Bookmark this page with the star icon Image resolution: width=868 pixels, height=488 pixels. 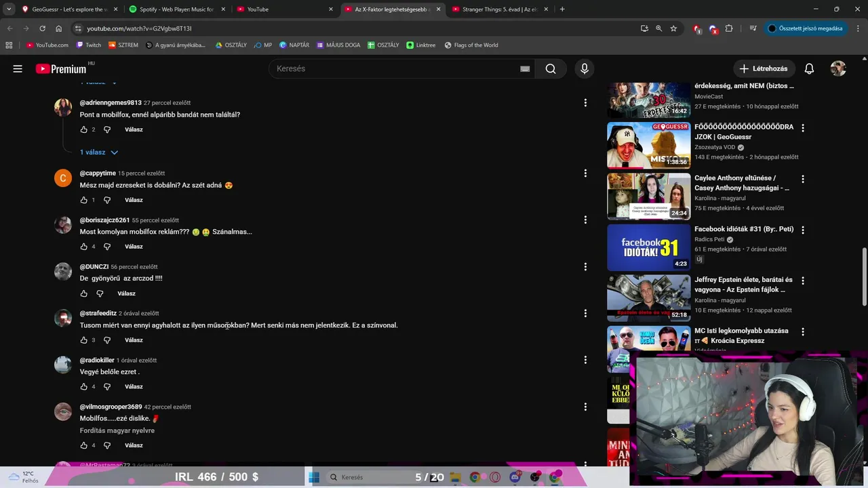(673, 28)
